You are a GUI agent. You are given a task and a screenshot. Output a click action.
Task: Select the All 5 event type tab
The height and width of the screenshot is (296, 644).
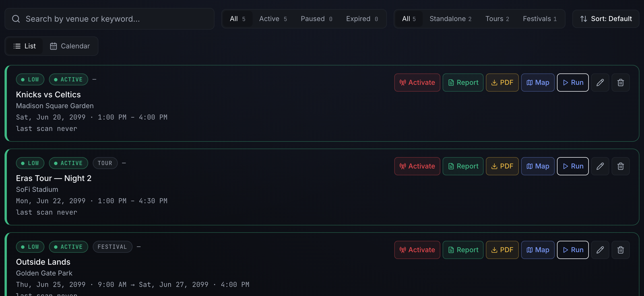[x=409, y=19]
